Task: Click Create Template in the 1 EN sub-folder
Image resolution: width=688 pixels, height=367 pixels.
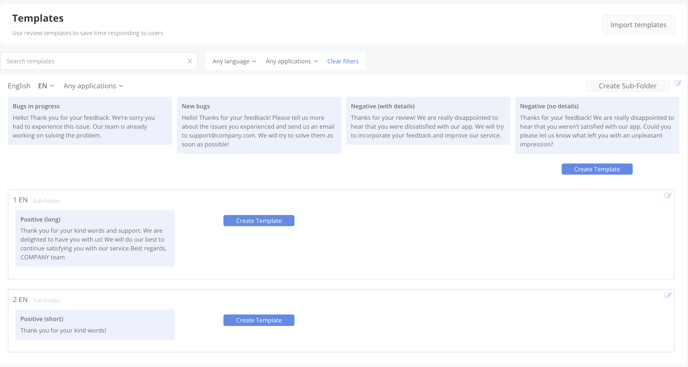Action: tap(258, 221)
